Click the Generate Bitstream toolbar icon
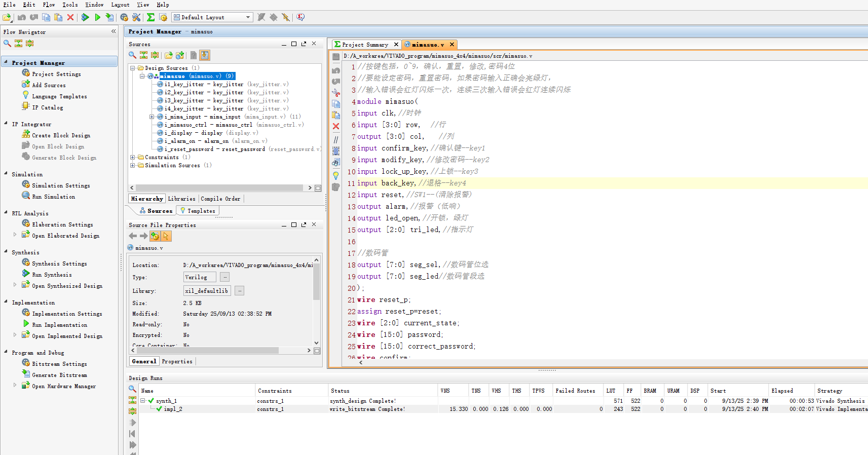Screen dimensions: 868x455 pos(109,17)
